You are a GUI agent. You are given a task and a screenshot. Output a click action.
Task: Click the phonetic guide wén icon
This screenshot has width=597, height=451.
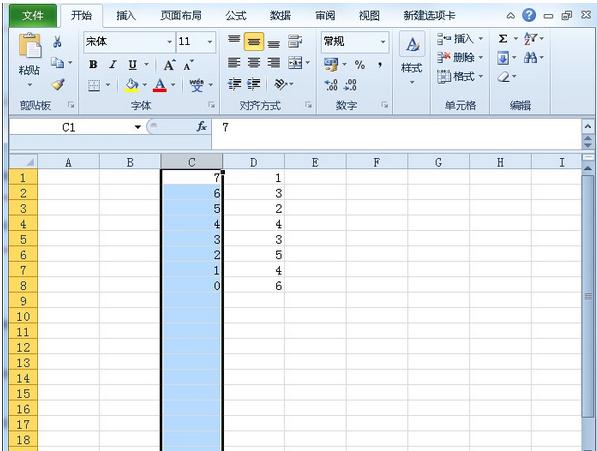pyautogui.click(x=196, y=85)
